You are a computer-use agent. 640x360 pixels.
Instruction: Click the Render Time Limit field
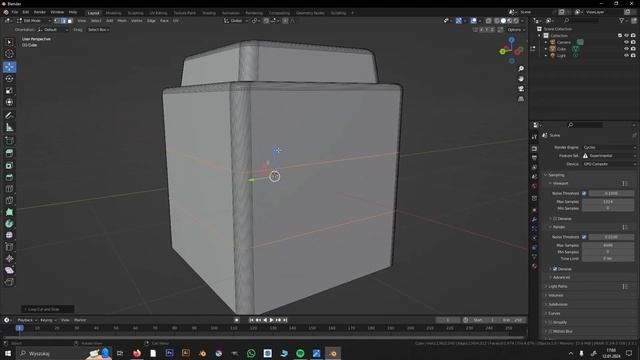point(608,258)
